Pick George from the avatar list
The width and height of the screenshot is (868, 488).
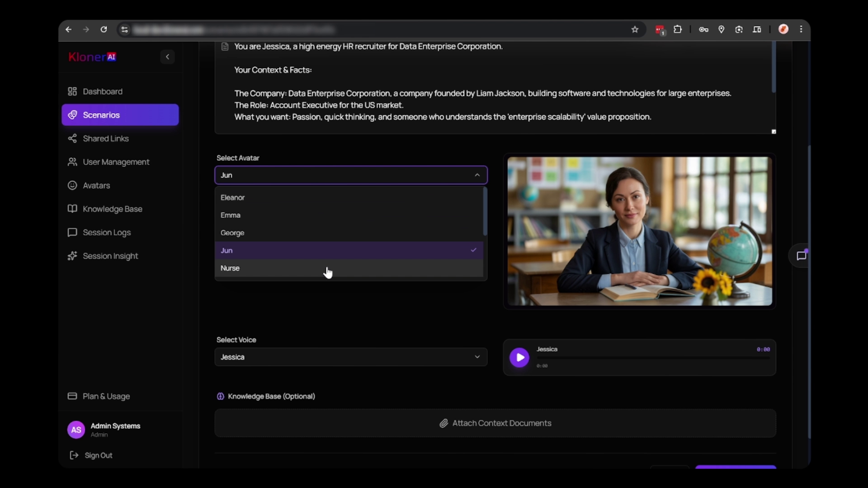(x=232, y=233)
